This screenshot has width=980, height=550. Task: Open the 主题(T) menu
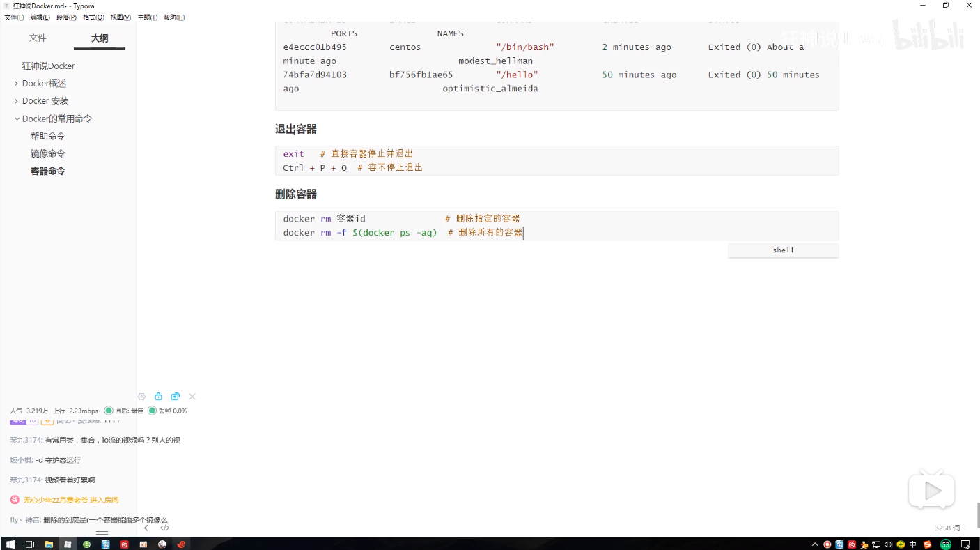click(x=148, y=17)
